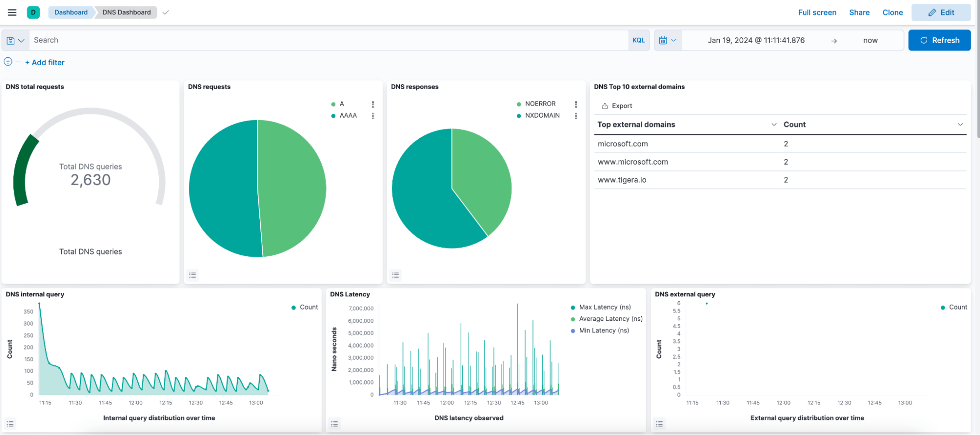
Task: Open options for the AAAA legend item
Action: pyautogui.click(x=373, y=116)
